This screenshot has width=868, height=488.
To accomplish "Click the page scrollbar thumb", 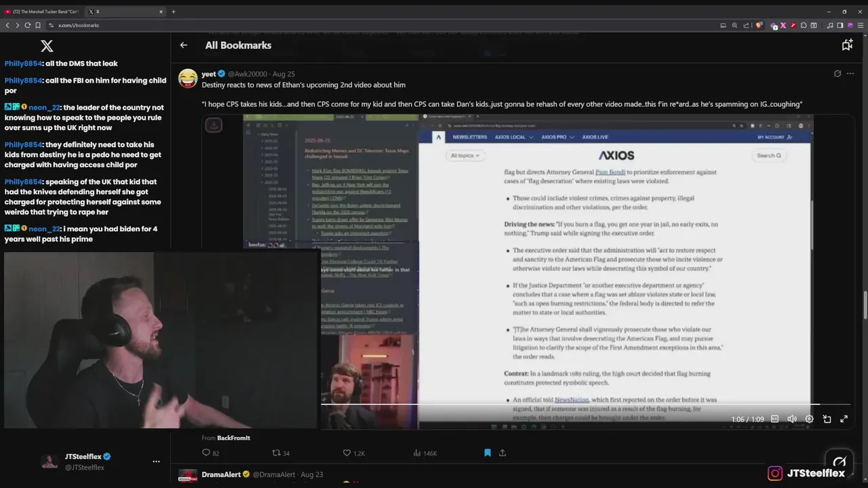I will (x=865, y=305).
